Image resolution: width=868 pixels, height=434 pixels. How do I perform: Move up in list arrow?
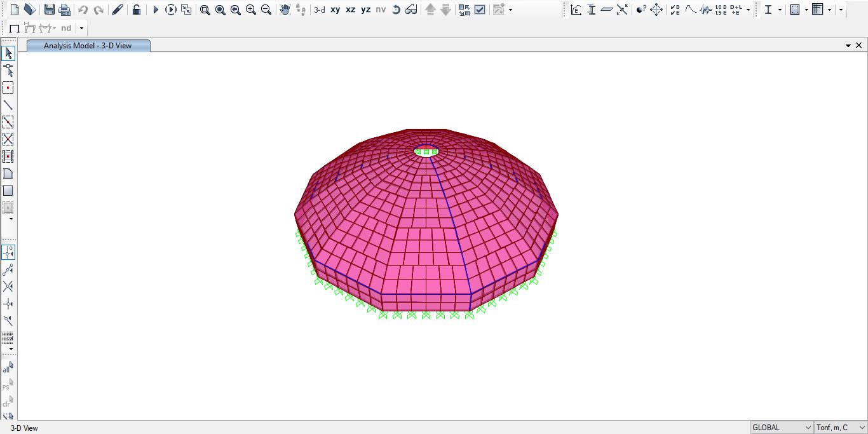click(x=430, y=10)
